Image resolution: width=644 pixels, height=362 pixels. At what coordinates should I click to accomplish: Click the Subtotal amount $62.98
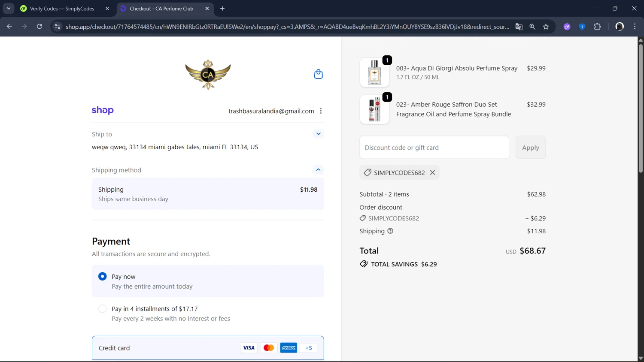[x=536, y=194]
